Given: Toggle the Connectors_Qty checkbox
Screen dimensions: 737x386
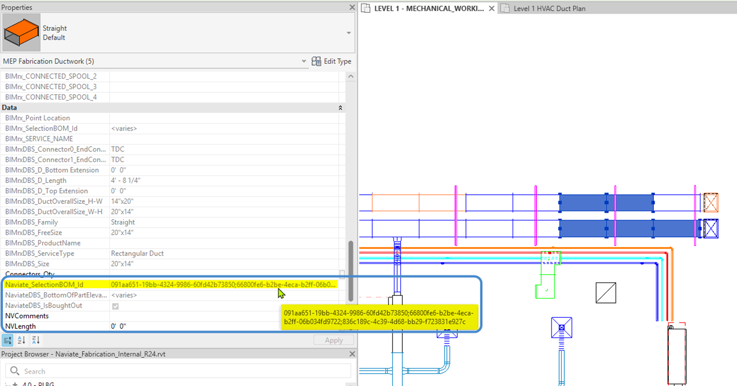Looking at the screenshot, I should click(x=342, y=274).
